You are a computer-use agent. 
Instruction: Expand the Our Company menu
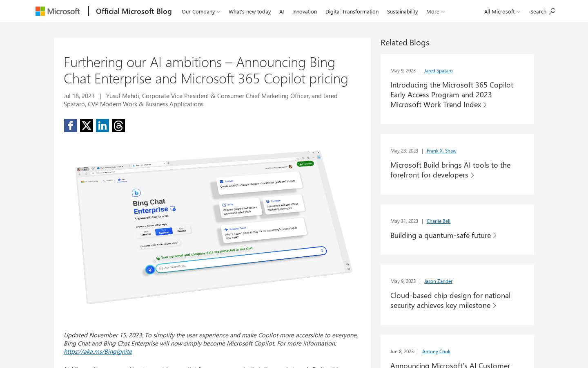tap(201, 11)
